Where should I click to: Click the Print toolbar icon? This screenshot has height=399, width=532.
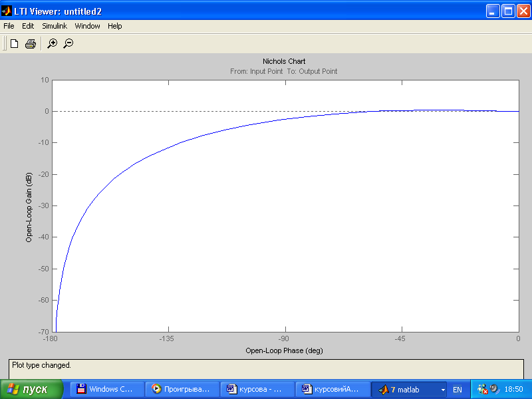coord(31,43)
